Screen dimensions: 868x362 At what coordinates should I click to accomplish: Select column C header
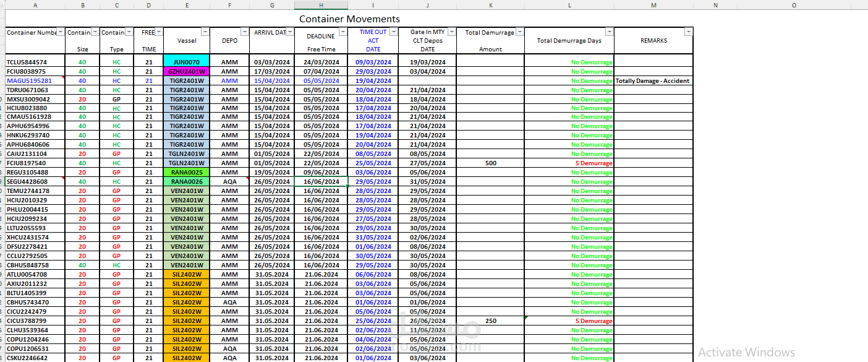117,5
